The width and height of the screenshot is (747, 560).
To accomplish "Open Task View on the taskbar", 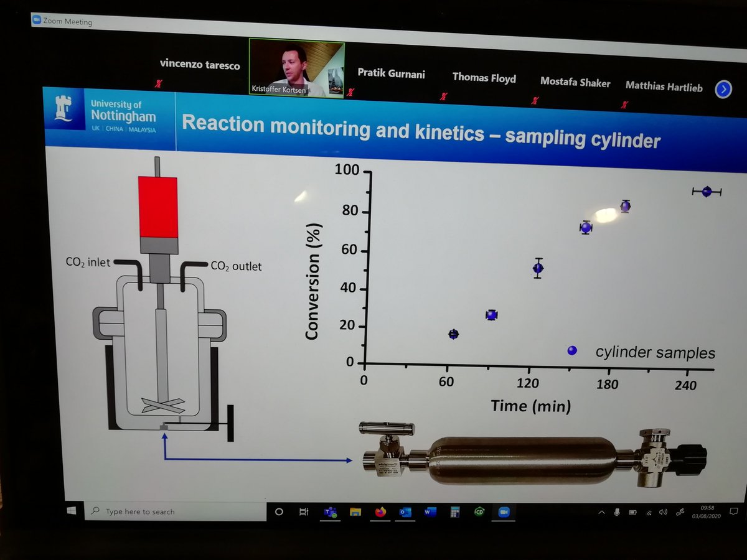I will click(x=304, y=512).
